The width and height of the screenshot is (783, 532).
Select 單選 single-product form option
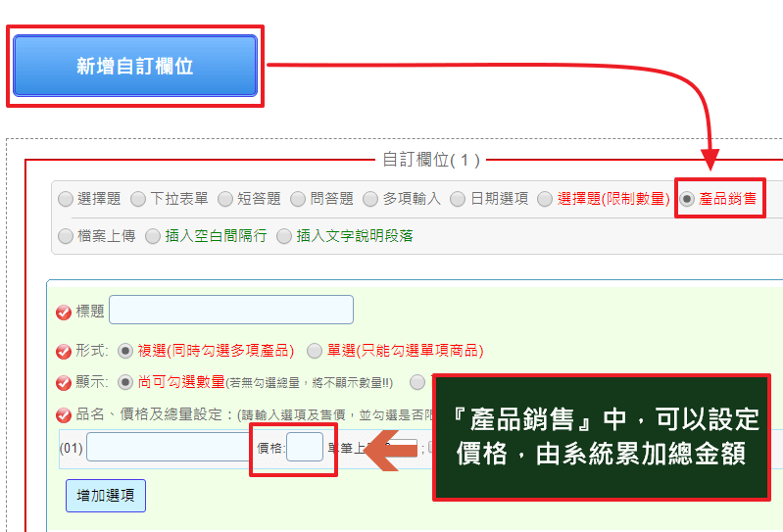pos(315,351)
